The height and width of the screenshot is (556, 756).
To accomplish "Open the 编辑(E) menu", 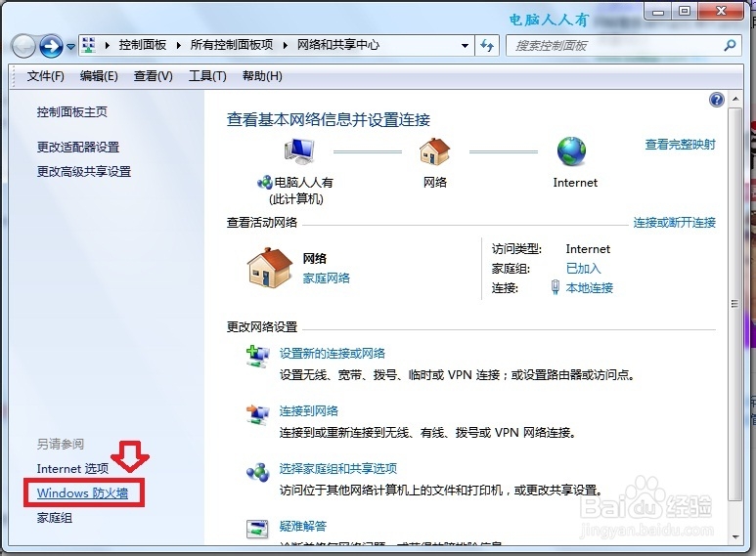I will tap(99, 76).
